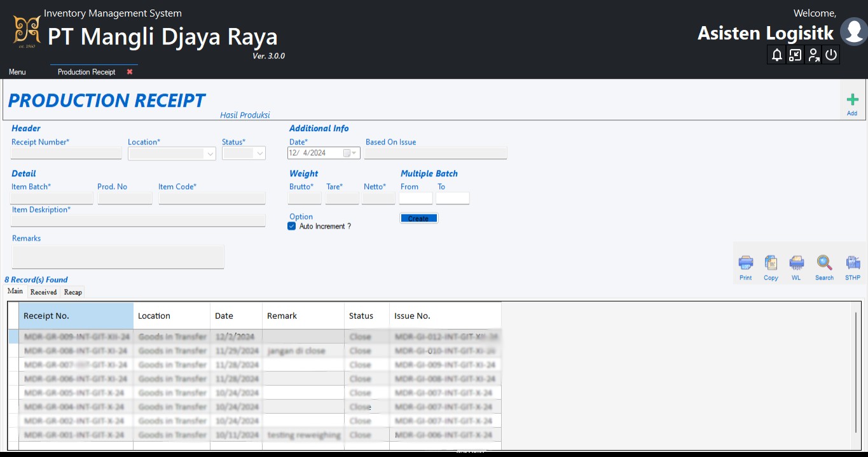Image resolution: width=868 pixels, height=457 pixels.
Task: Click the 'jangan di close' remark cell
Action: pyautogui.click(x=303, y=351)
